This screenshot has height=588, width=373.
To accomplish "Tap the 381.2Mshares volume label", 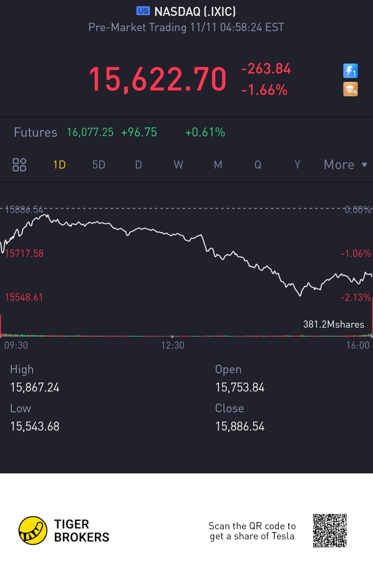I will (333, 324).
